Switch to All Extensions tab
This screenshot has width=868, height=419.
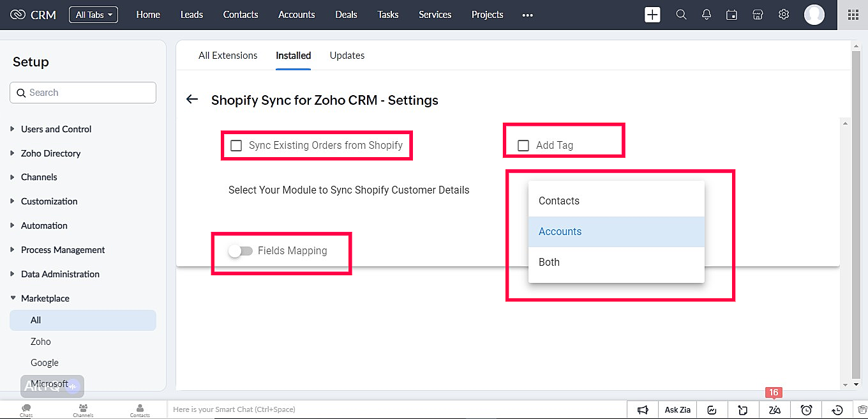point(228,56)
